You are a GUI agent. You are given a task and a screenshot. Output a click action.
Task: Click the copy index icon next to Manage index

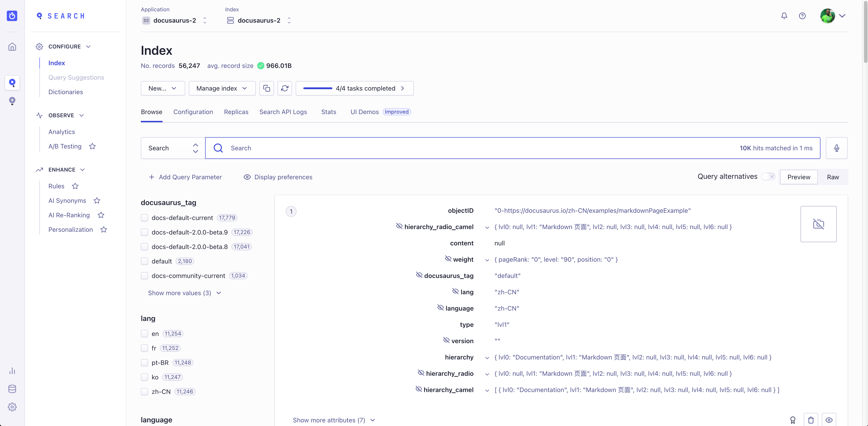pos(266,88)
